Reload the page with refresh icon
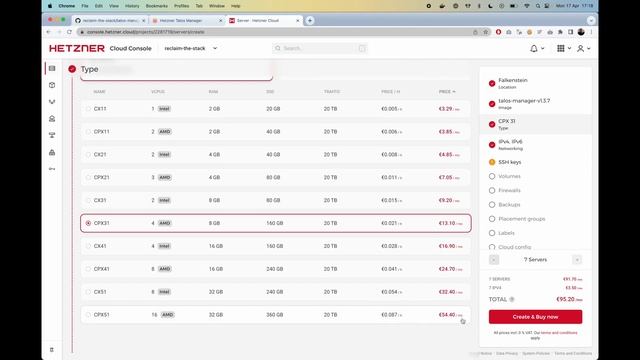The image size is (640, 360). coord(69,32)
